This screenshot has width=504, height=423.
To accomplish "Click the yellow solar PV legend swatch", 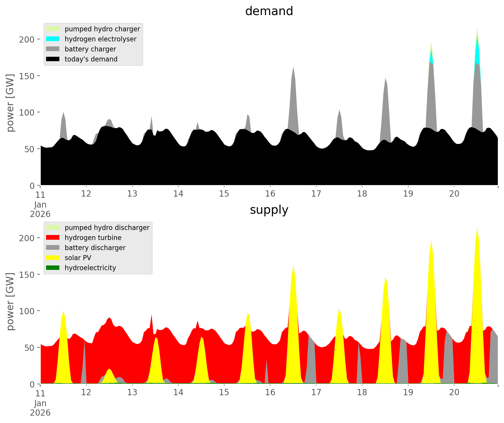I will pyautogui.click(x=53, y=258).
